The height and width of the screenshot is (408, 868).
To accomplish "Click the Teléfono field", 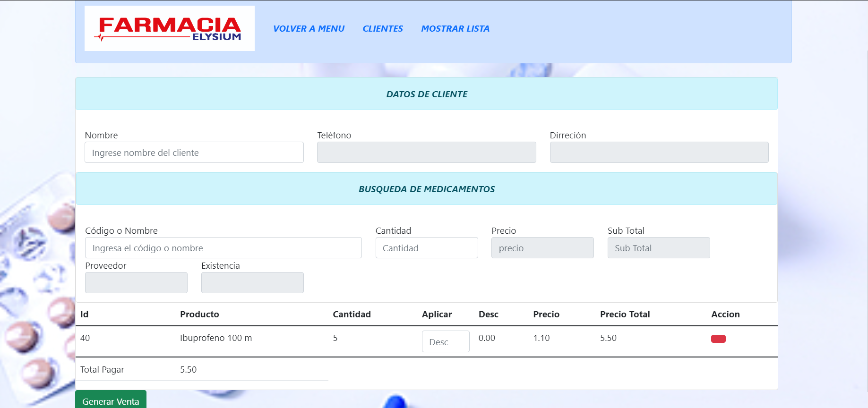I will click(x=426, y=153).
